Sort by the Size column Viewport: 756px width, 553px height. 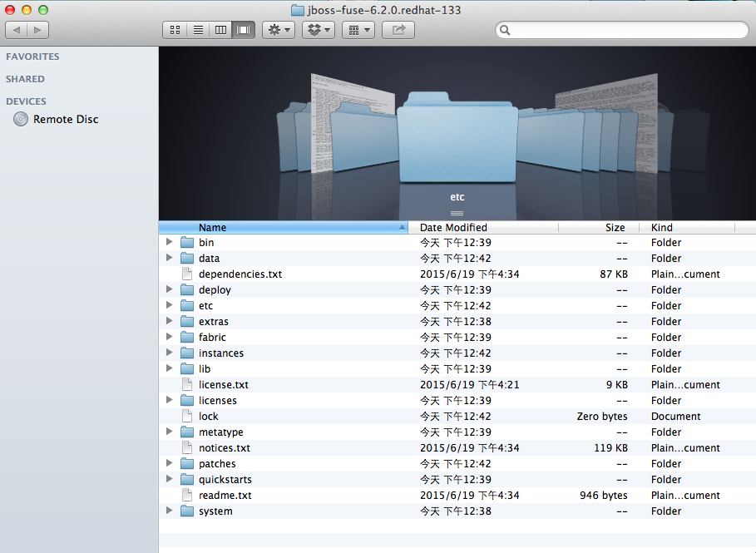coord(598,228)
